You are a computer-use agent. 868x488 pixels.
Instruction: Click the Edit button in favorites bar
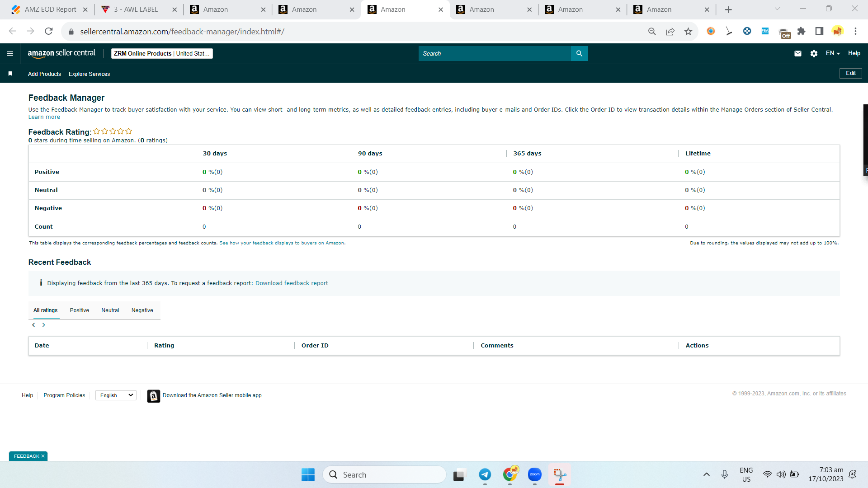851,73
